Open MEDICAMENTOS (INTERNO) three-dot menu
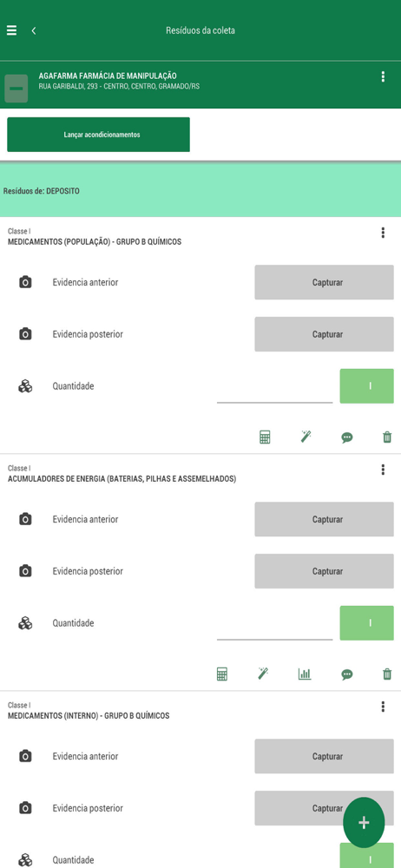401x868 pixels. pyautogui.click(x=383, y=707)
